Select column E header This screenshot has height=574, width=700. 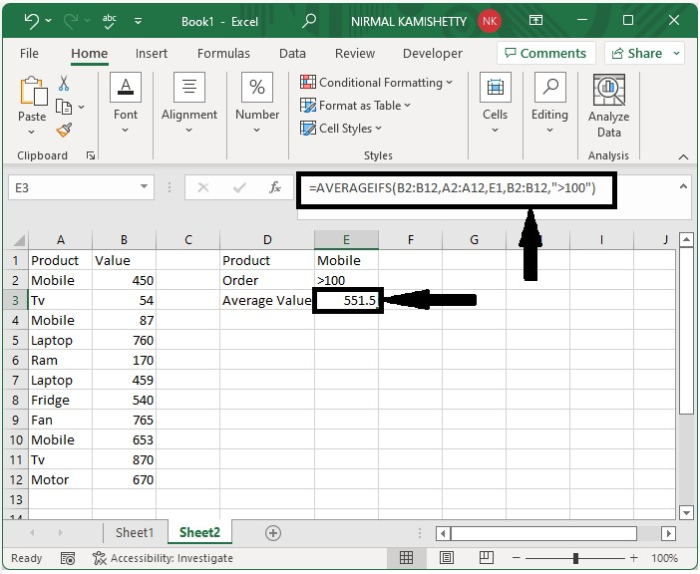(346, 240)
